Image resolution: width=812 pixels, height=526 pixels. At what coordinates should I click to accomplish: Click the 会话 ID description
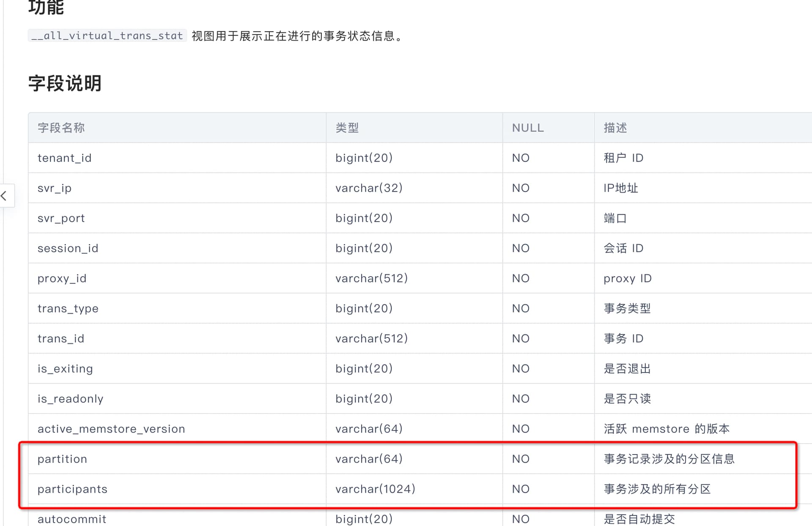[x=623, y=248]
